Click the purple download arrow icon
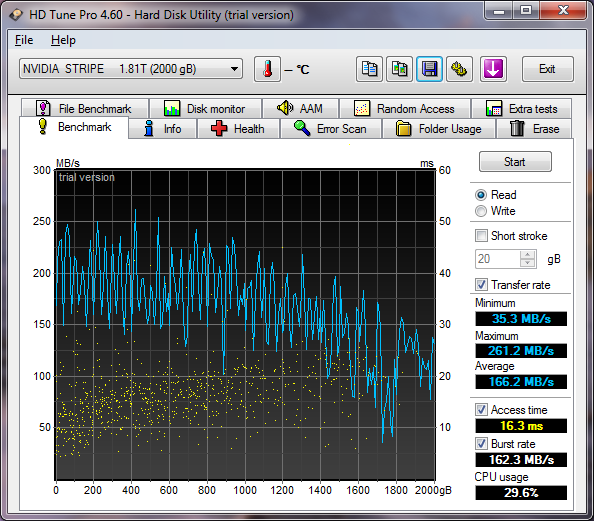594x521 pixels. [493, 69]
